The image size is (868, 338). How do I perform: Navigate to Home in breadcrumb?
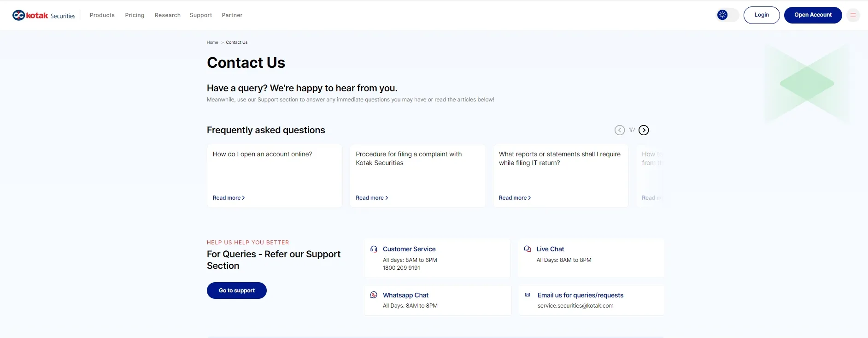click(x=212, y=42)
